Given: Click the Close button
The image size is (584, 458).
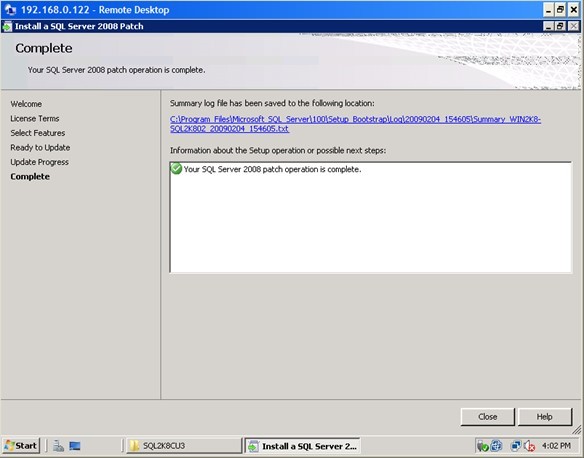Looking at the screenshot, I should (488, 417).
